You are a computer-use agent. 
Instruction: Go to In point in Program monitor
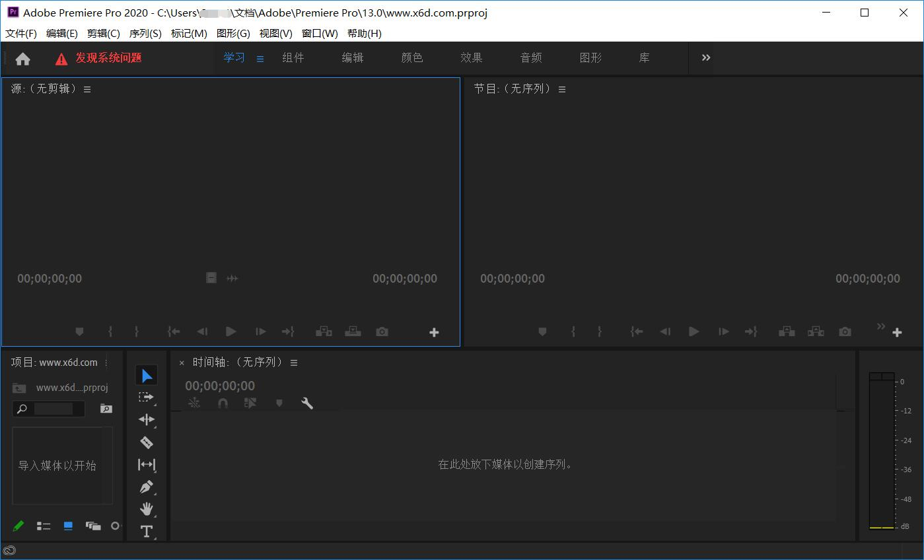[637, 332]
